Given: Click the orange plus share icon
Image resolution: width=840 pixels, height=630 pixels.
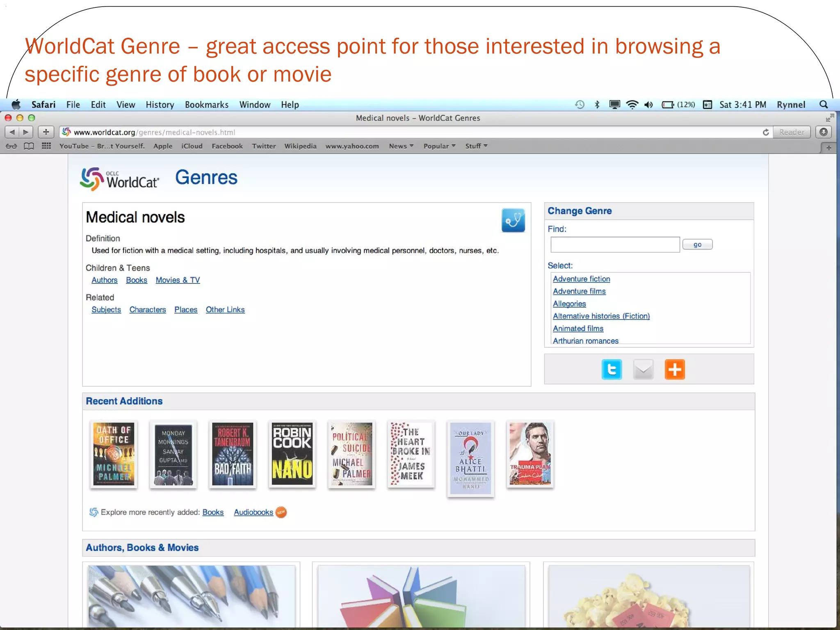Looking at the screenshot, I should click(x=675, y=370).
